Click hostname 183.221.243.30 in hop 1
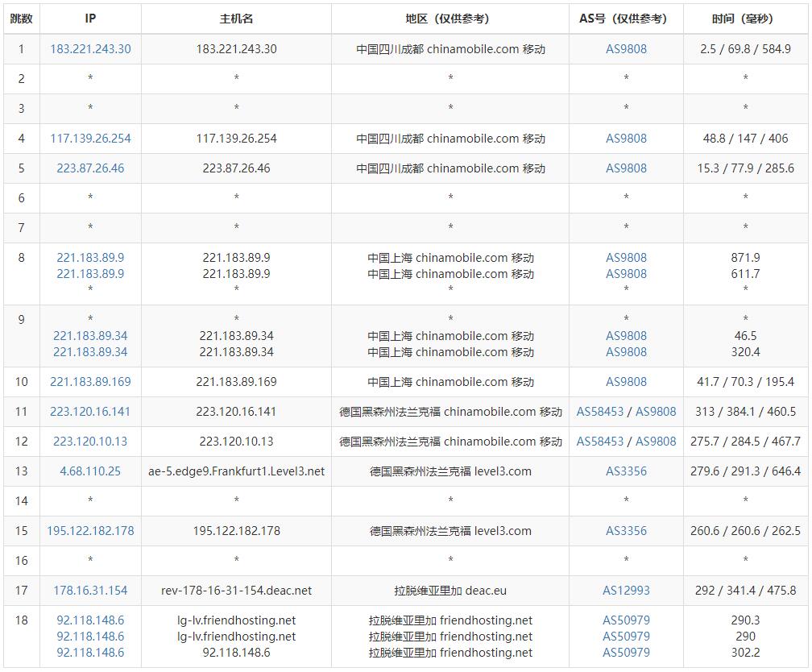The image size is (812, 672). pos(236,49)
